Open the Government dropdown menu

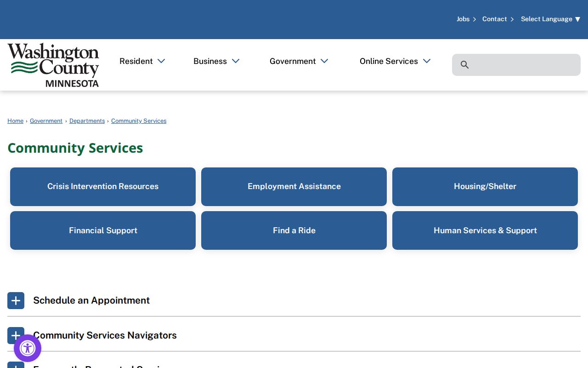[299, 61]
